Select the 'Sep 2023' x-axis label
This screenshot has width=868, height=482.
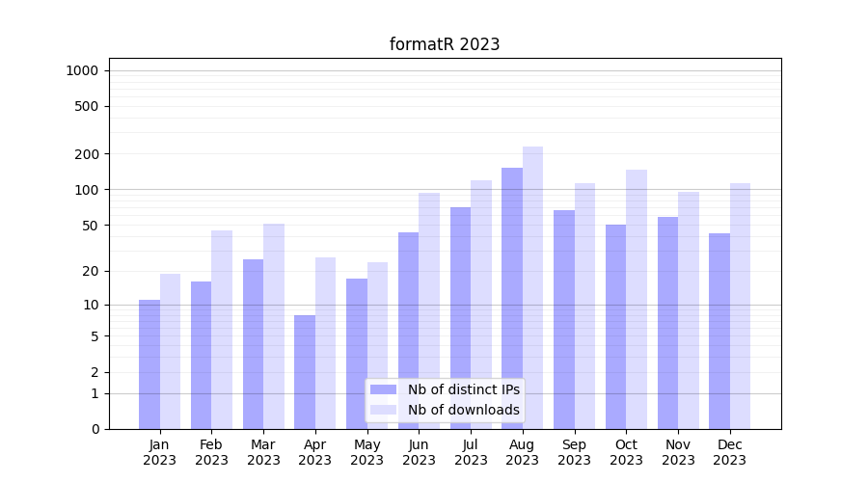(574, 452)
